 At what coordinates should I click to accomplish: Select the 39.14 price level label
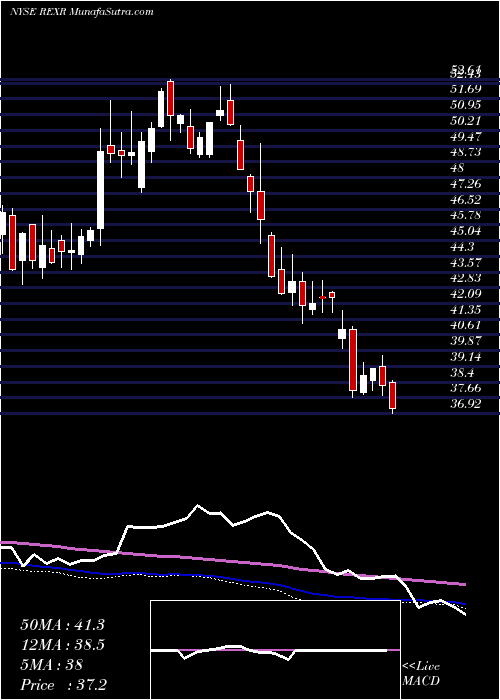coord(465,357)
